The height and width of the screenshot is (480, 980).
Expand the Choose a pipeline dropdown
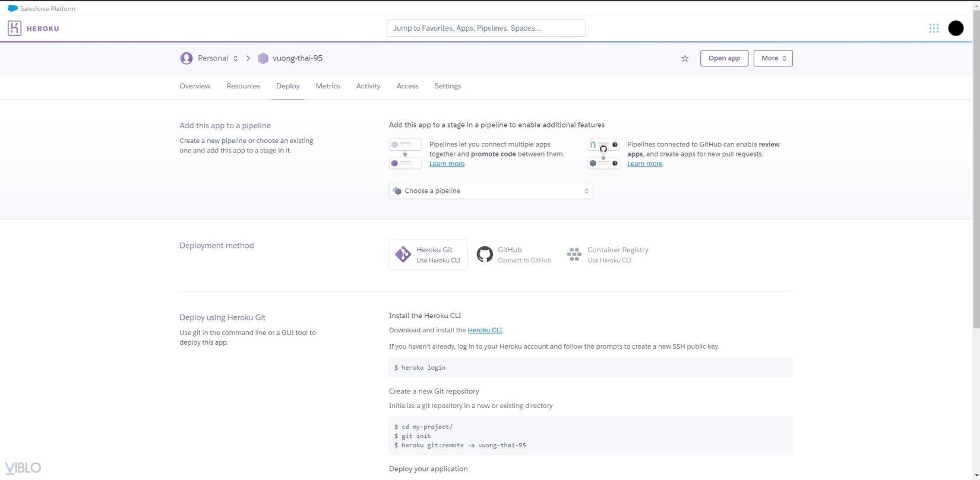pyautogui.click(x=491, y=191)
